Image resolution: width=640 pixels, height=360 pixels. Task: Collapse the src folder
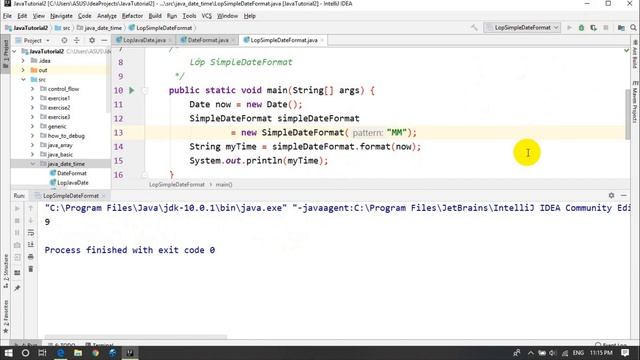[x=23, y=79]
